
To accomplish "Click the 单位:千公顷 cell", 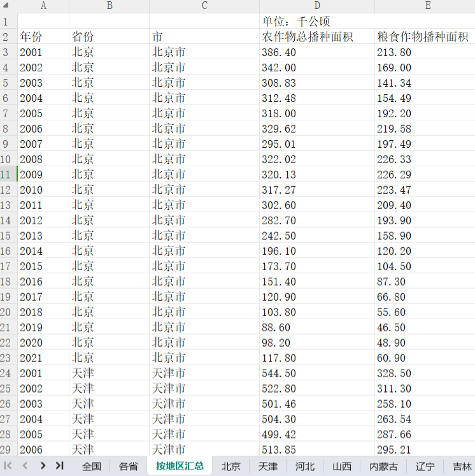I will point(317,21).
